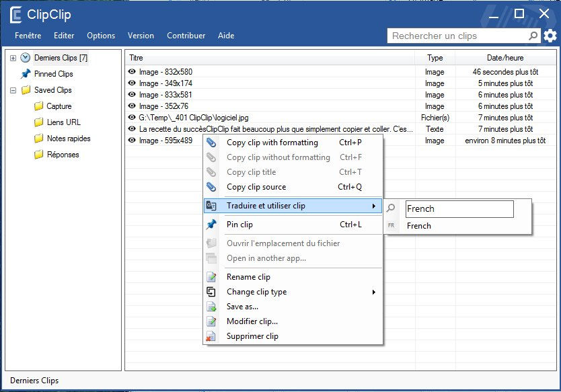Click the Notes rapides folder icon
Screen dimensions: 561x392
[x=38, y=139]
